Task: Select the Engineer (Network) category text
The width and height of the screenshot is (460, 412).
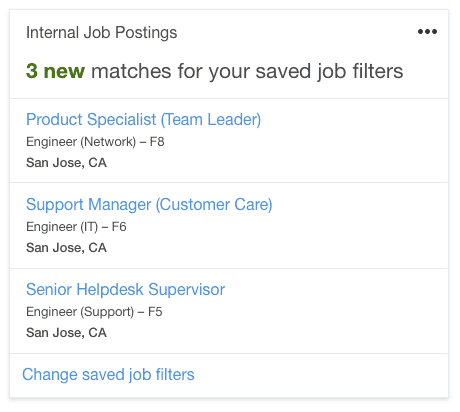Action: (81, 142)
